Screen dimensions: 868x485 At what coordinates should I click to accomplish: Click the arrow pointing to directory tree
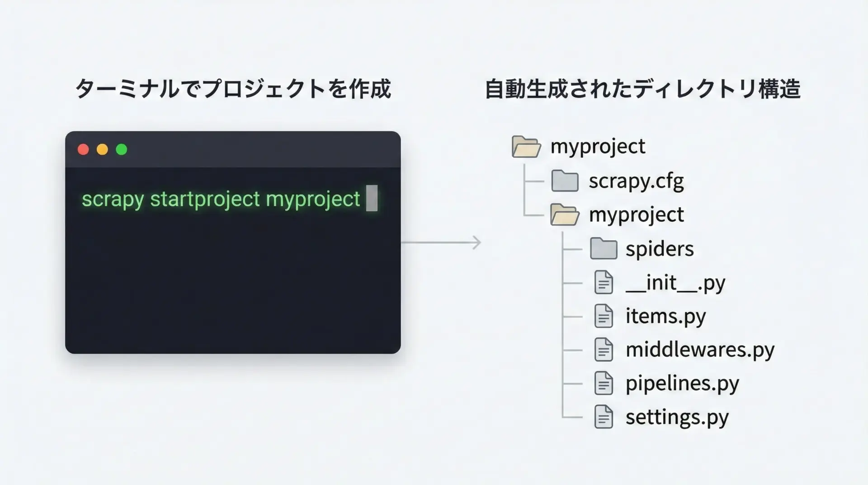[x=441, y=242]
